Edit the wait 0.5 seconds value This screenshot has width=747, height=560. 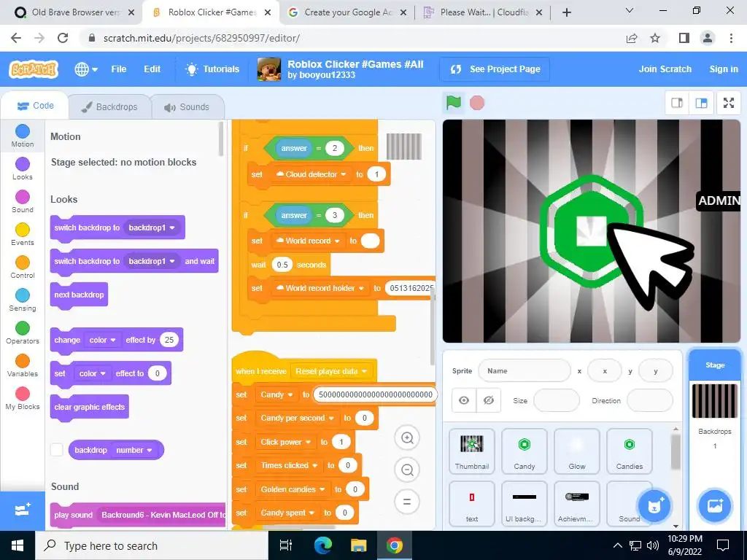pos(282,265)
